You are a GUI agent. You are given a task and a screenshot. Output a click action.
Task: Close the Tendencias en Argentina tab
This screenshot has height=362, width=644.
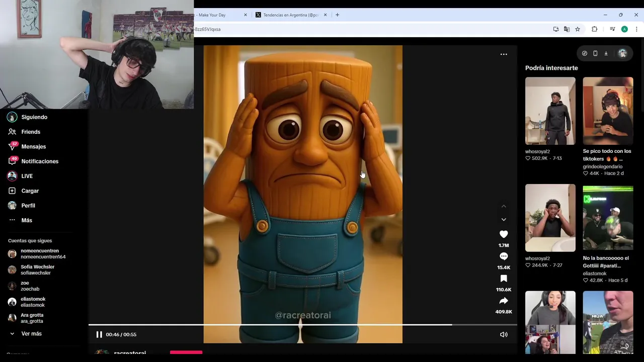325,15
